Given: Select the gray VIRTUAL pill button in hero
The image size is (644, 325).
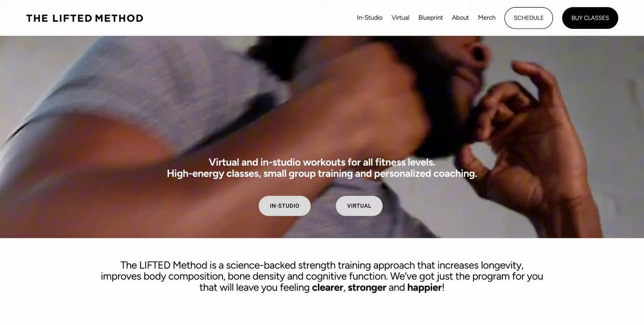Looking at the screenshot, I should (359, 206).
